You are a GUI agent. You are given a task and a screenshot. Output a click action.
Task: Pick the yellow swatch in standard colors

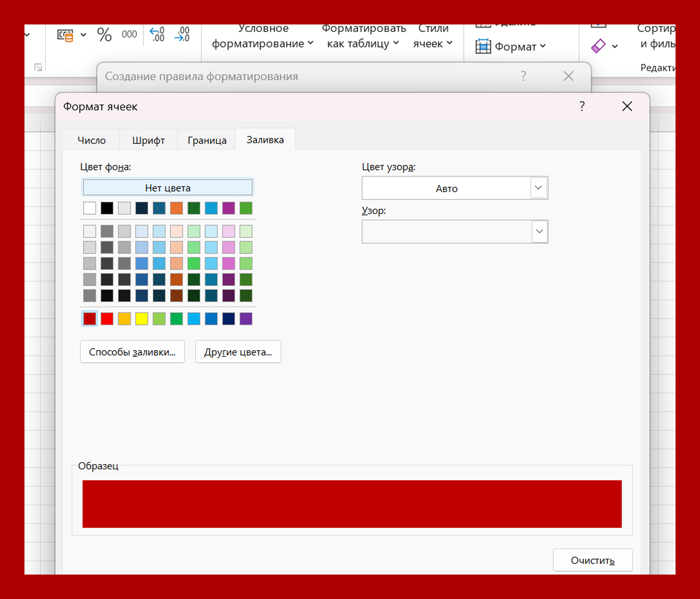(x=142, y=319)
